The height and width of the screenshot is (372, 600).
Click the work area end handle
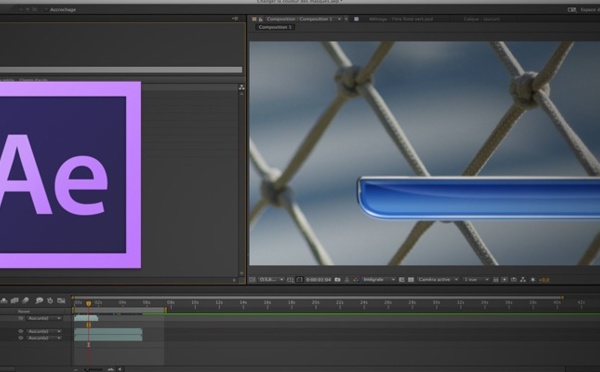[x=166, y=310]
